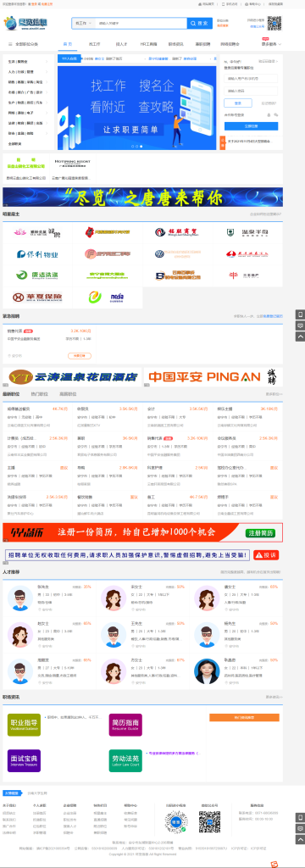Open the 会计 job listing
The height and width of the screenshot is (868, 305).
151,409
